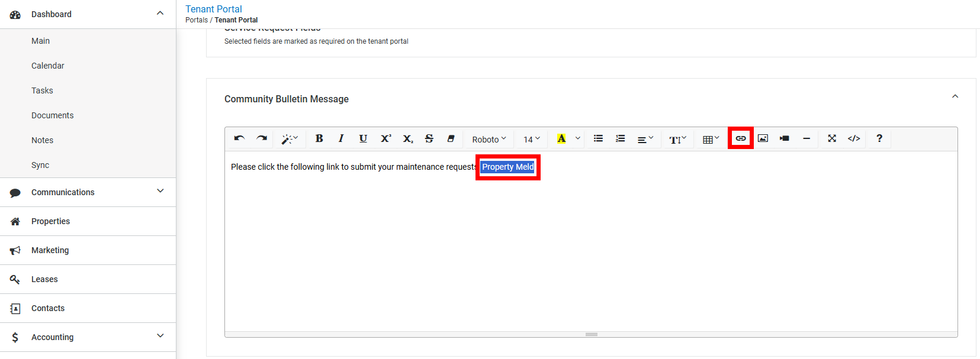Apply the yellow highlight color swatch
980x359 pixels.
click(x=561, y=138)
